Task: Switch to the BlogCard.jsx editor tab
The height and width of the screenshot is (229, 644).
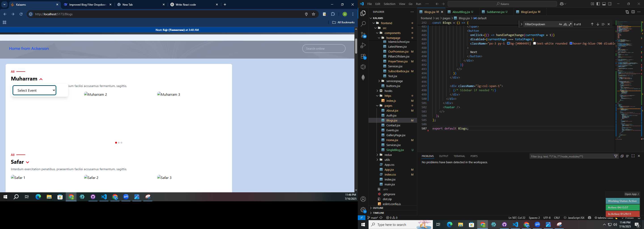Action: tap(529, 12)
